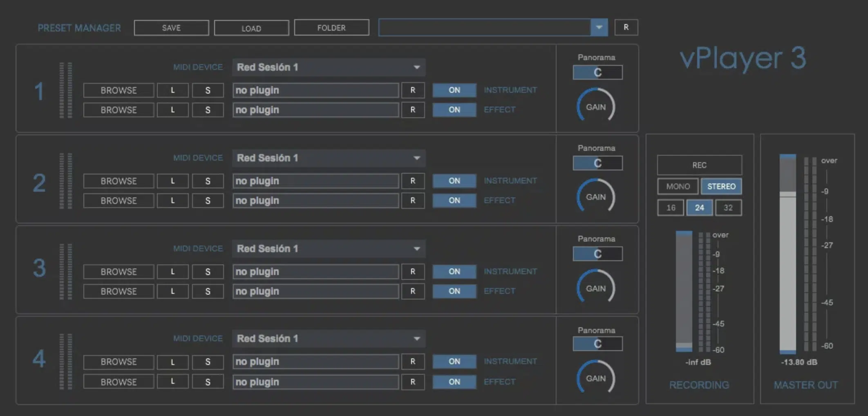This screenshot has height=416, width=868.
Task: Open channel 4 MIDI device dropdown
Action: 329,338
